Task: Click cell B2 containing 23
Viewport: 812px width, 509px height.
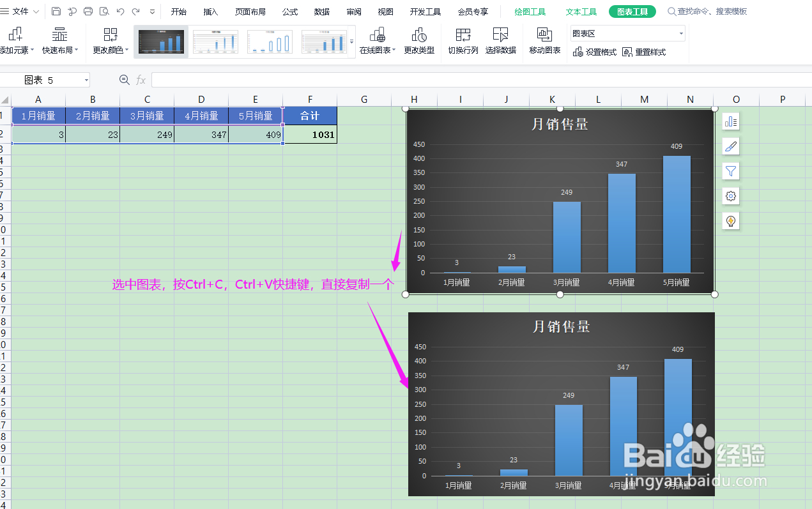Action: point(93,135)
